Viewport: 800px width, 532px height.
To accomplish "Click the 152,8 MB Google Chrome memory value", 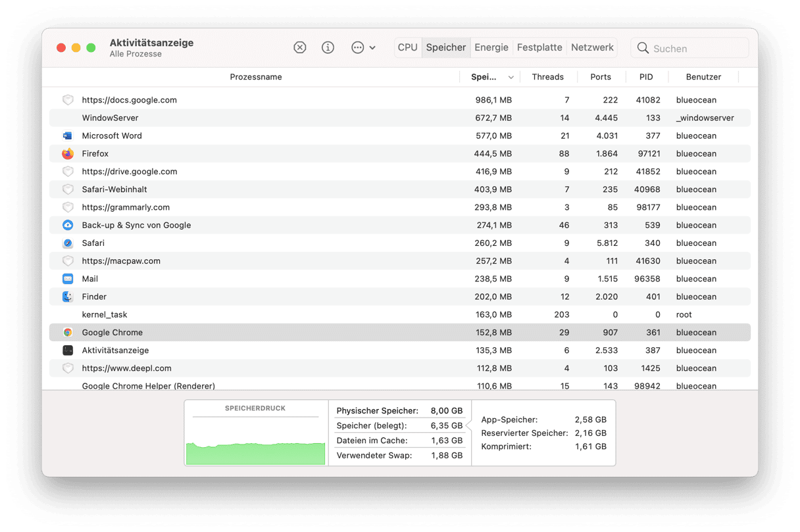I will click(x=493, y=332).
